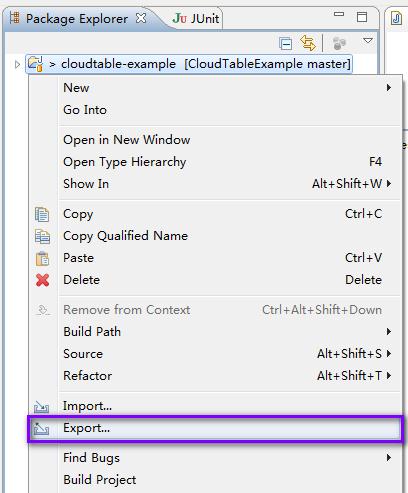This screenshot has height=493, width=408.
Task: Click the Export icon
Action: pyautogui.click(x=41, y=429)
